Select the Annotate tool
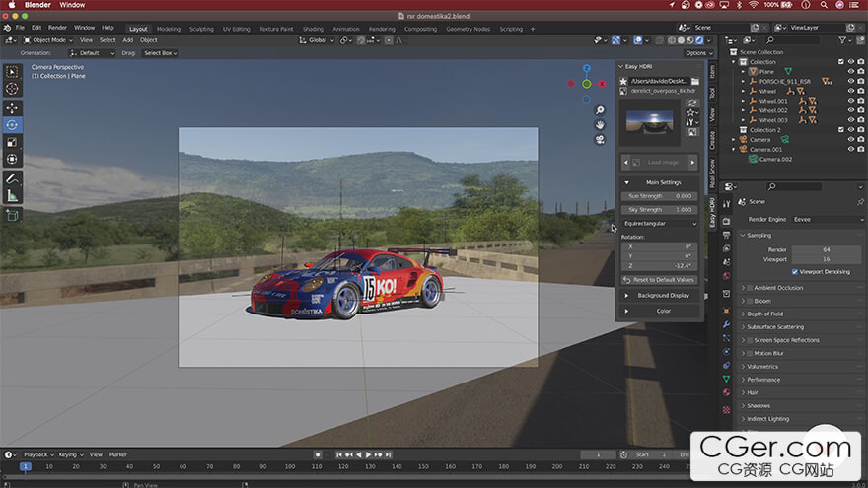Screen dimensions: 868x488 pos(12,178)
